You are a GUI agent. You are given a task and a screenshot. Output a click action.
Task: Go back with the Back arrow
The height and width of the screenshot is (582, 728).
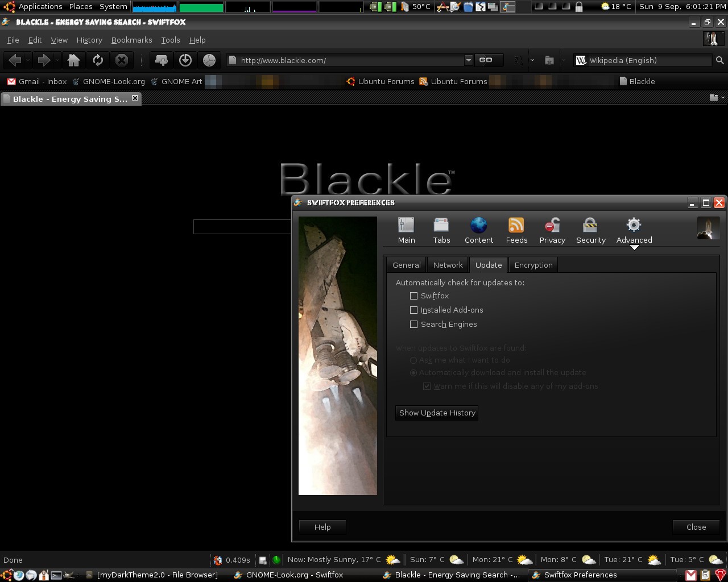pyautogui.click(x=15, y=60)
